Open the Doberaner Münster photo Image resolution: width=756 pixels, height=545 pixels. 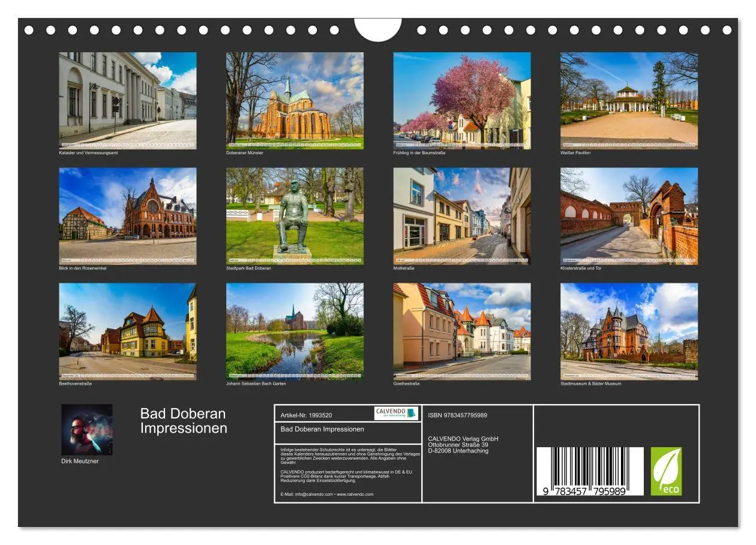coord(295,100)
